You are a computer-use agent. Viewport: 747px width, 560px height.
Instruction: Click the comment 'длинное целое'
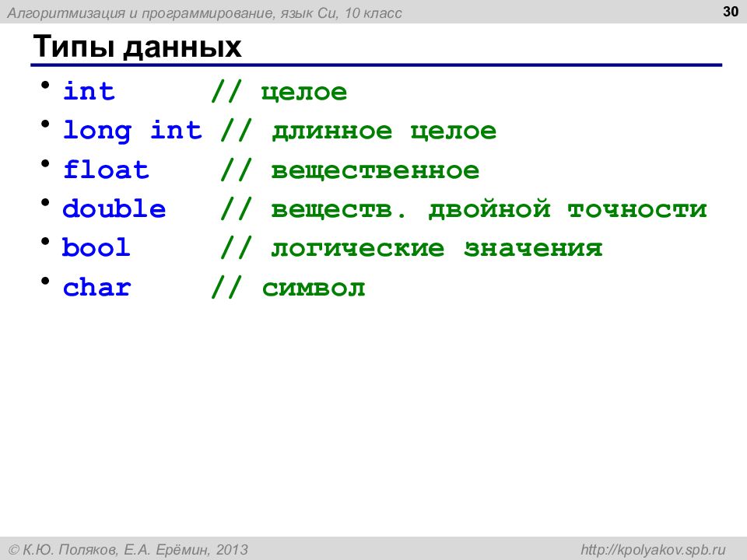pos(384,131)
